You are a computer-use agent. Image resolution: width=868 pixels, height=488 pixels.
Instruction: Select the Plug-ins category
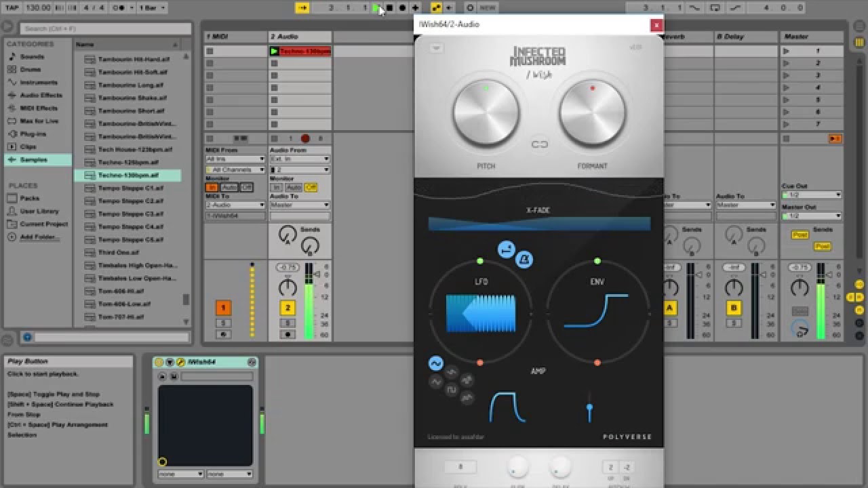(33, 134)
